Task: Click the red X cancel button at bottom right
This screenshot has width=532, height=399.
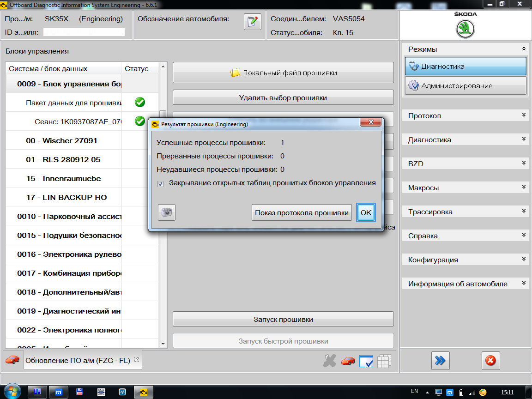Action: coord(490,360)
